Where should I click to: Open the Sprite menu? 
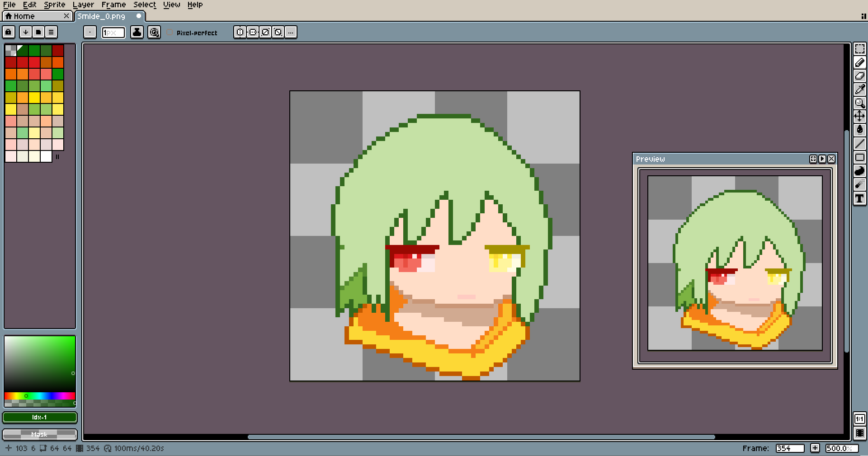pos(54,5)
